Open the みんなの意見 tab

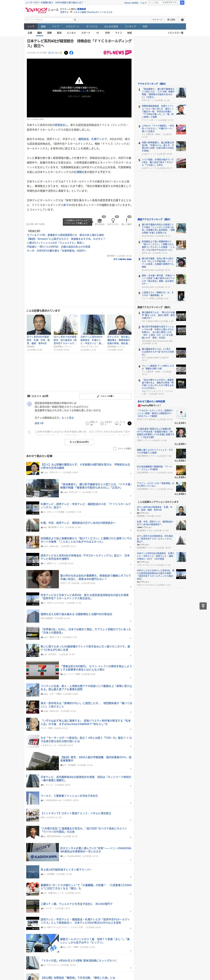pyautogui.click(x=111, y=27)
